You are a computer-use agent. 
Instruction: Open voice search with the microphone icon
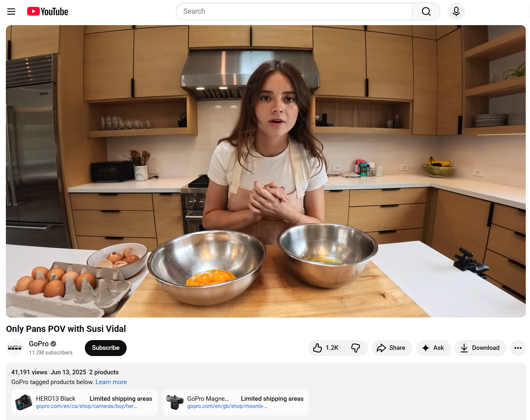coord(456,11)
